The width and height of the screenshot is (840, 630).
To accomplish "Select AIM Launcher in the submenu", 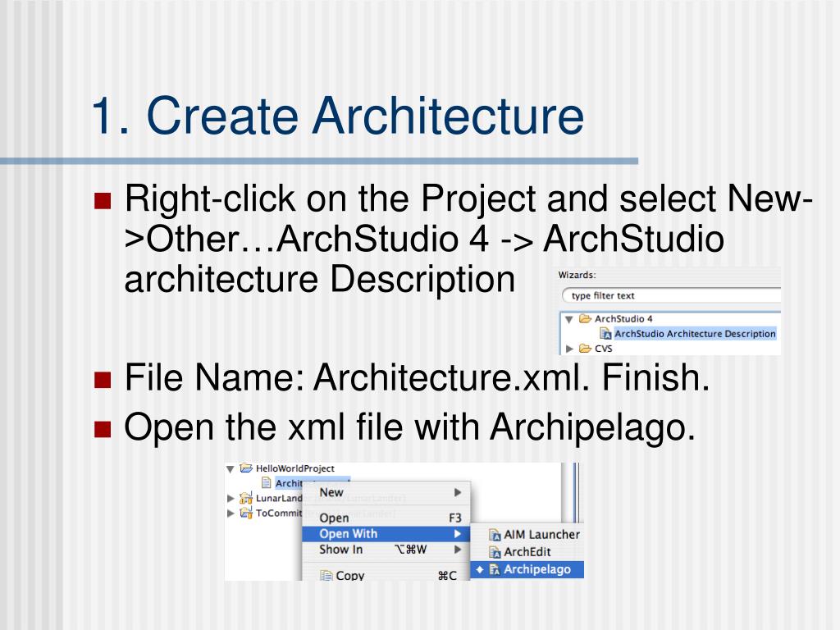I will 527,535.
